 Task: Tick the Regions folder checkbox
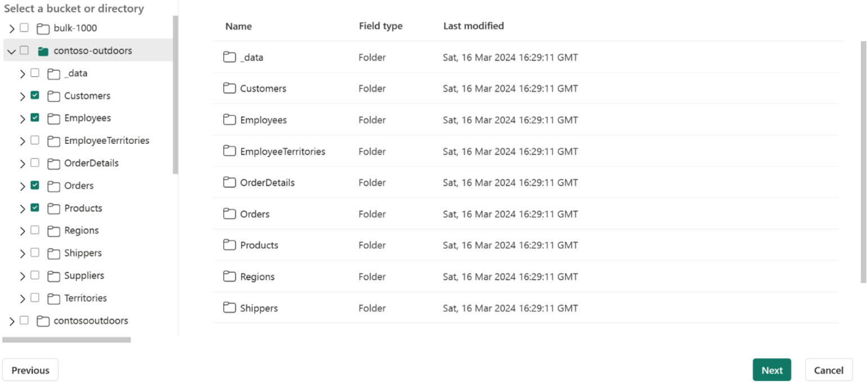tap(35, 230)
